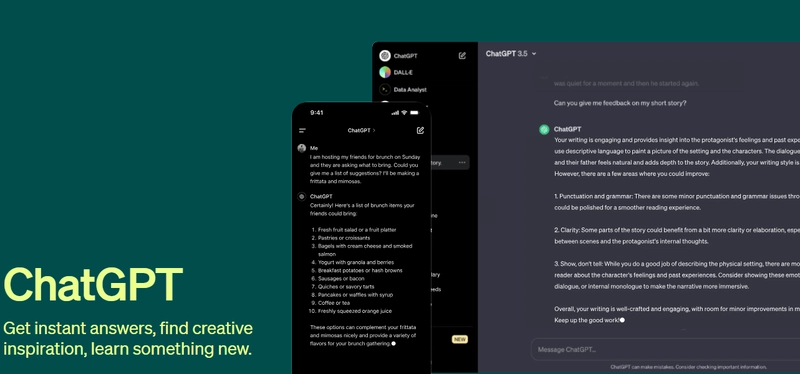Viewport: 800px width, 374px height.
Task: Tap "Fresh fruit salad or a fruit platter" item
Action: (x=357, y=230)
